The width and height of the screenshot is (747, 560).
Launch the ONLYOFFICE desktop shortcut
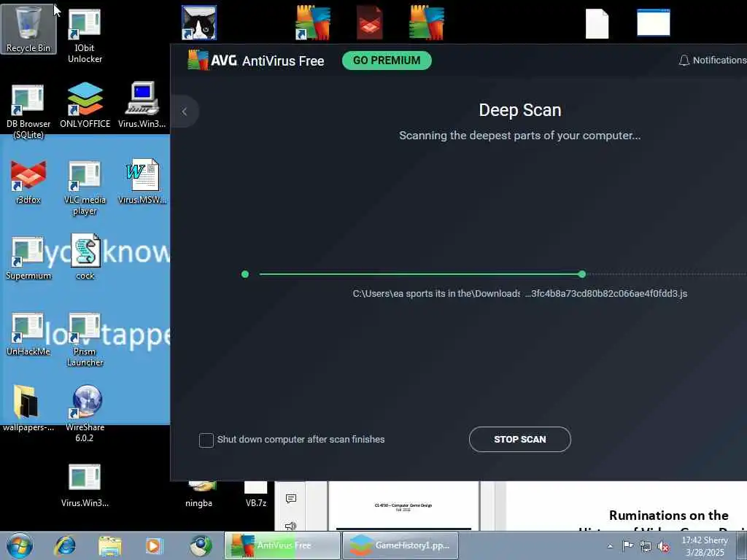pyautogui.click(x=85, y=105)
